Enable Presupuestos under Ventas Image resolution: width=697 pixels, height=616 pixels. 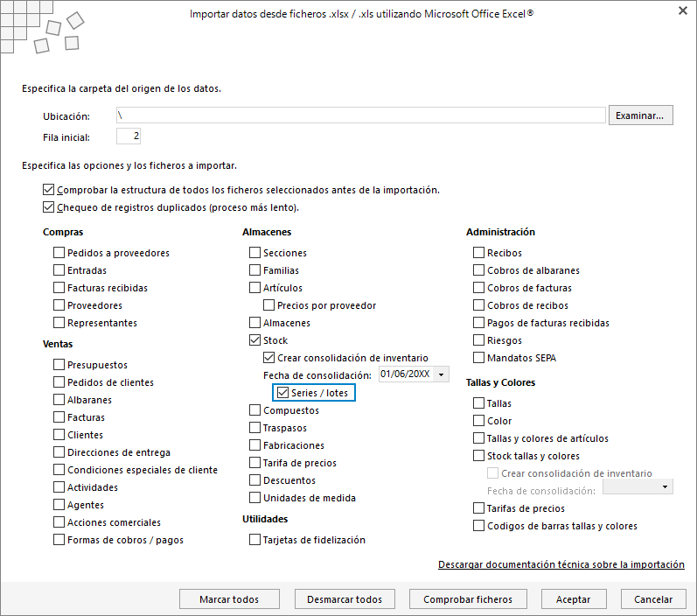coord(59,365)
